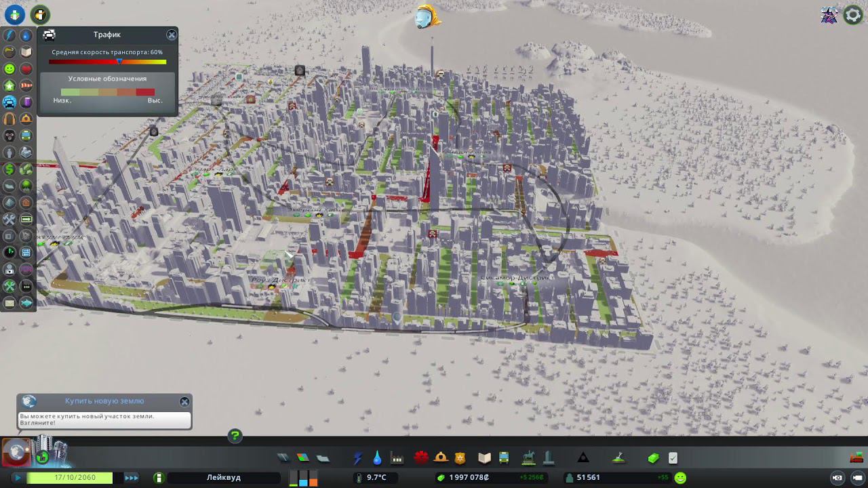Open the city info for Лейквуд

pos(224,478)
